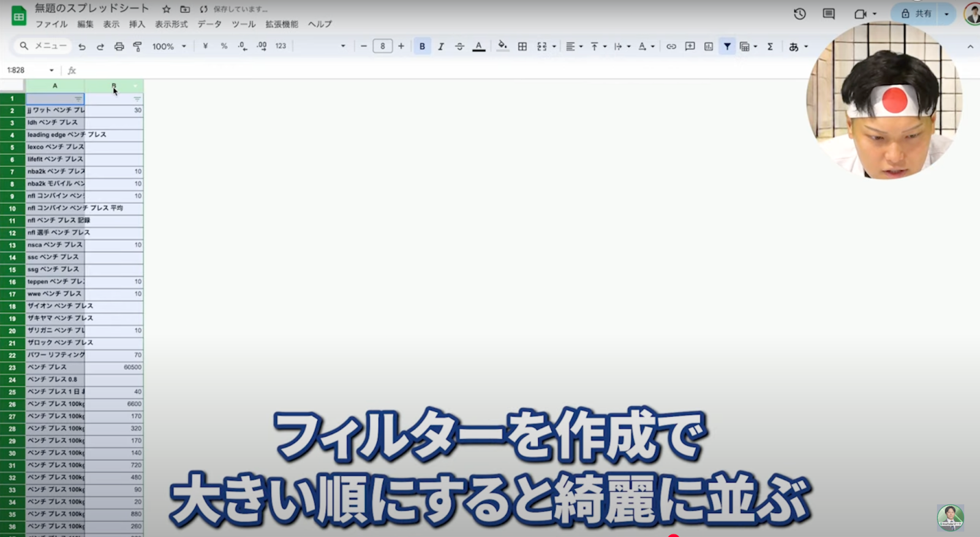Toggle italic formatting
The width and height of the screenshot is (980, 537).
coord(441,47)
